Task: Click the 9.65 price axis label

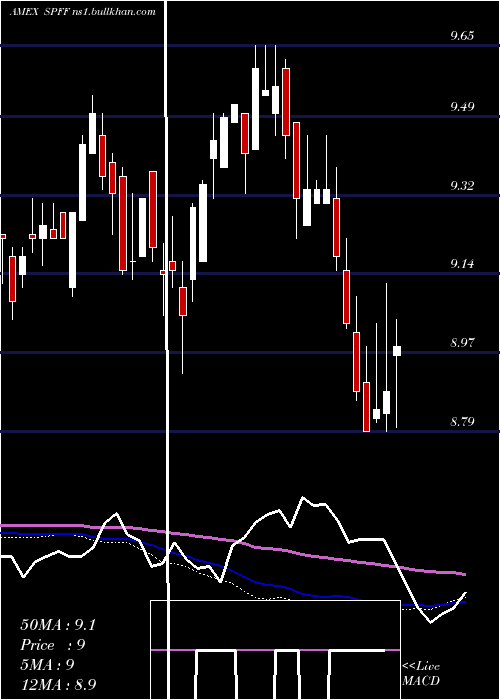Action: [462, 36]
